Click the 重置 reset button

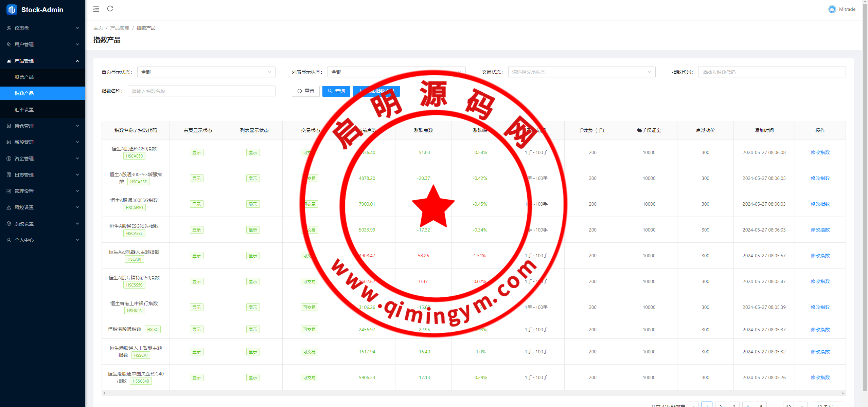tap(305, 91)
